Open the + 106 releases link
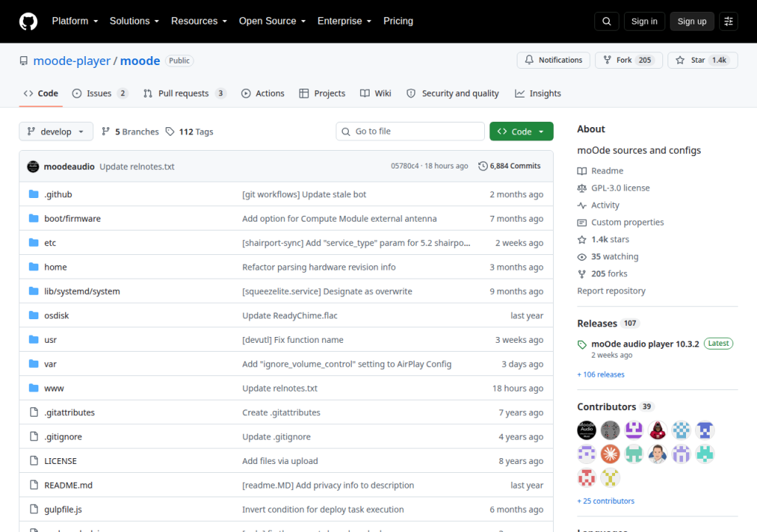Viewport: 757px width, 532px height. tap(600, 375)
